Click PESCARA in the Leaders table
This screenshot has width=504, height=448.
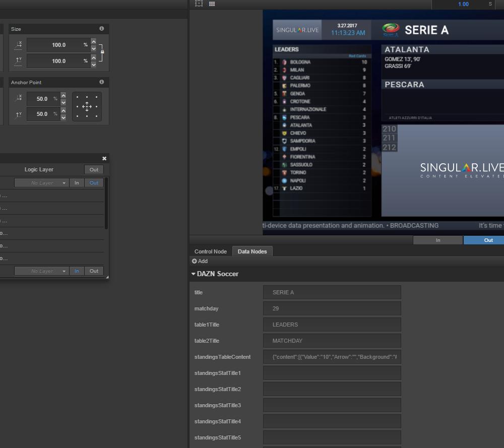300,117
